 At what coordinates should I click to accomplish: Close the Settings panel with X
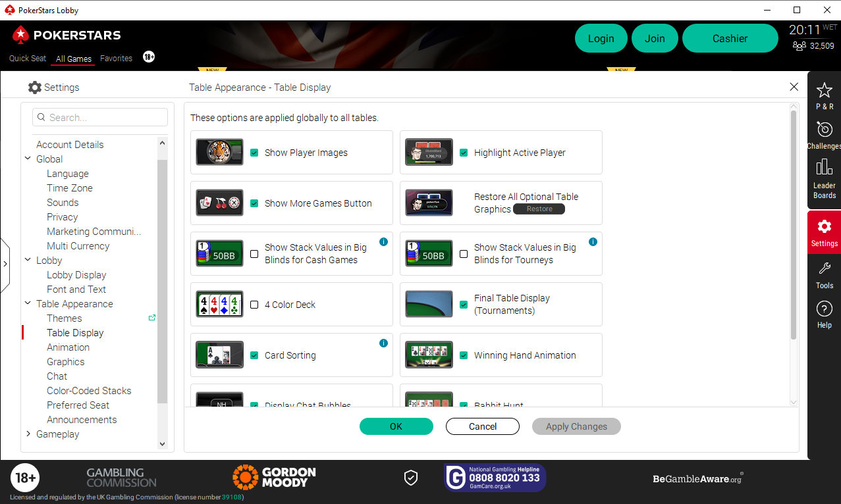(794, 87)
